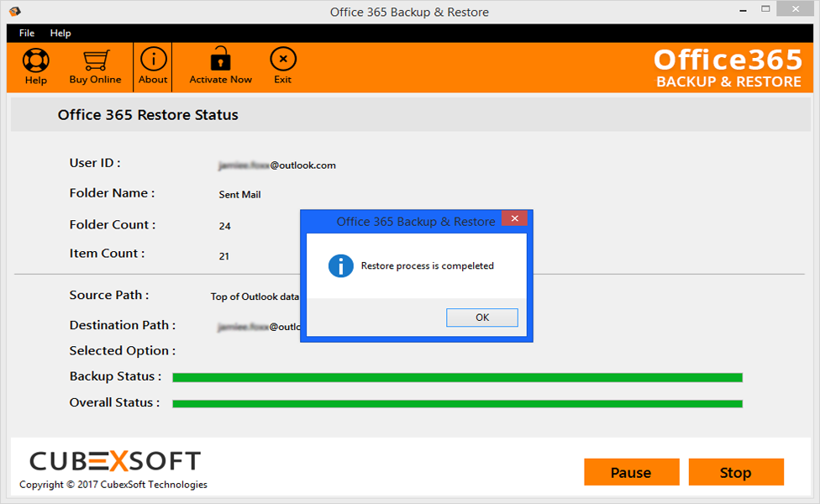Screen dimensions: 820x504
Task: Confirm the dialog with OK button
Action: pos(481,318)
